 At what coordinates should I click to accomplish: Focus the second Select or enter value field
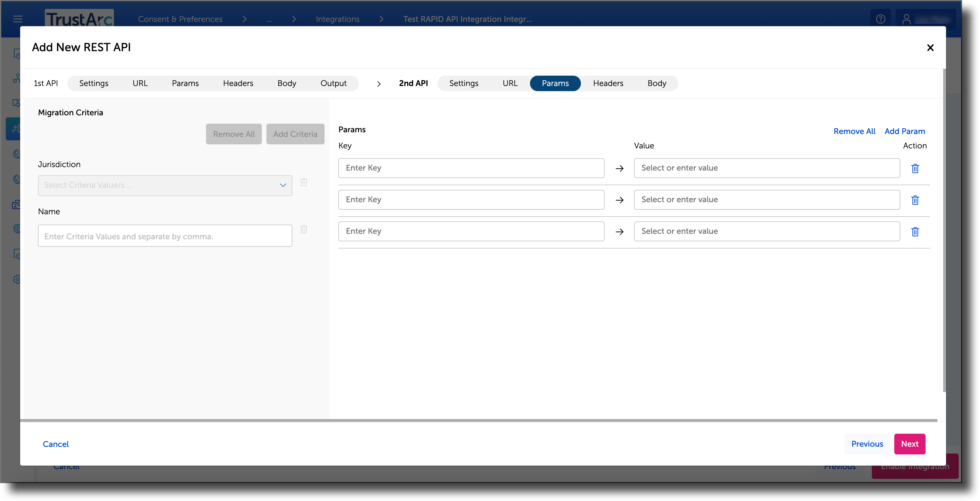coord(767,199)
